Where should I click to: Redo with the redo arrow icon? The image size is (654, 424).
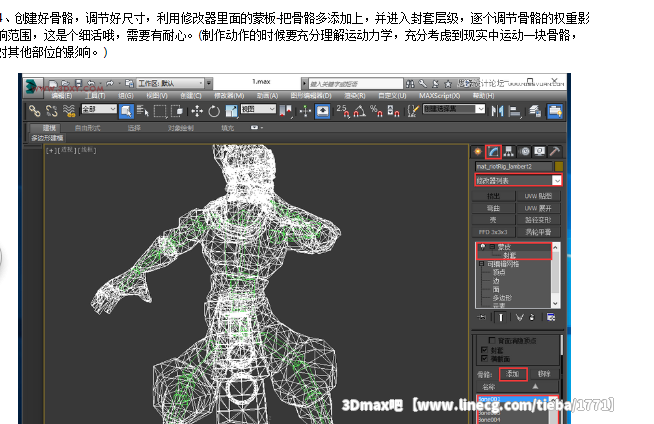(110, 83)
